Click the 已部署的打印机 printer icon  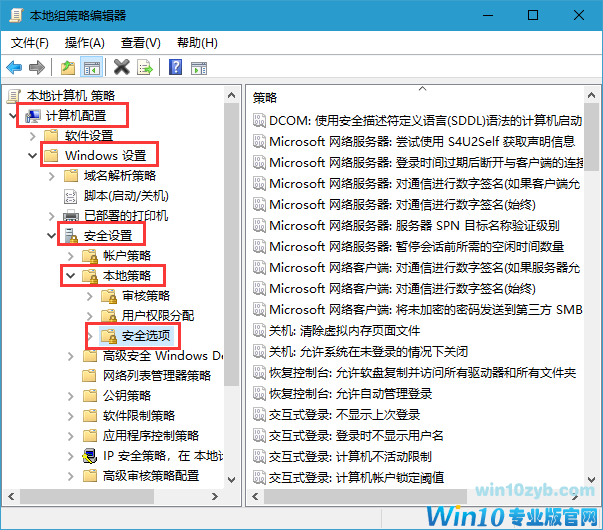(x=71, y=216)
